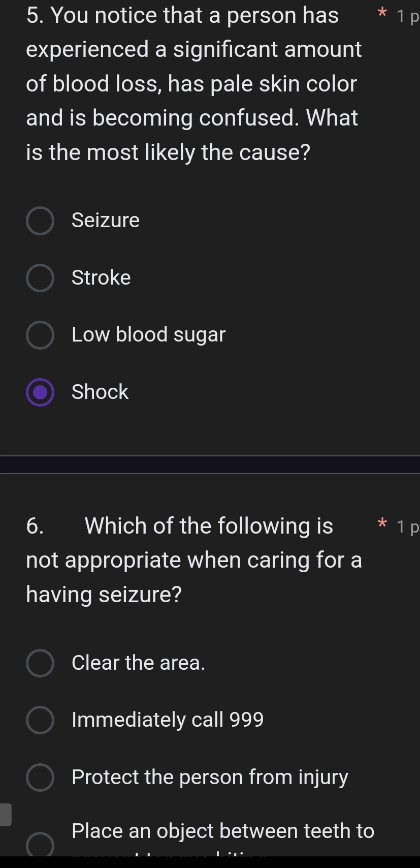This screenshot has height=868, width=420.
Task: Click the Stroke option label text
Action: (101, 277)
